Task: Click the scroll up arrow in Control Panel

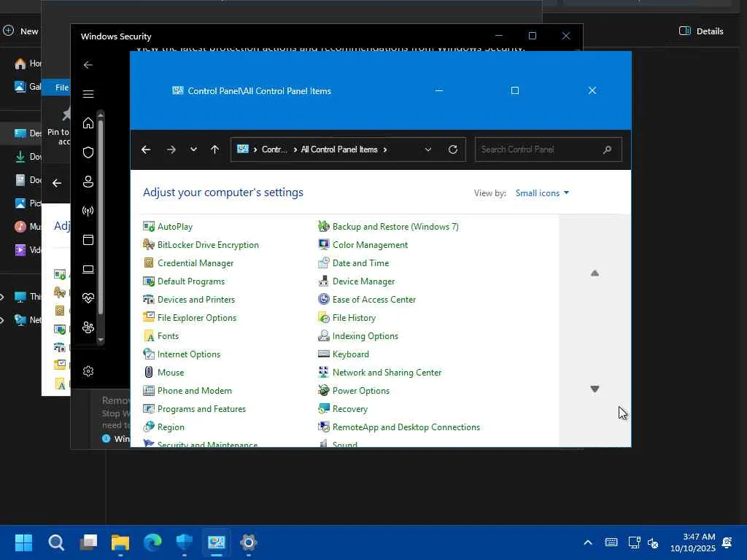Action: [595, 273]
